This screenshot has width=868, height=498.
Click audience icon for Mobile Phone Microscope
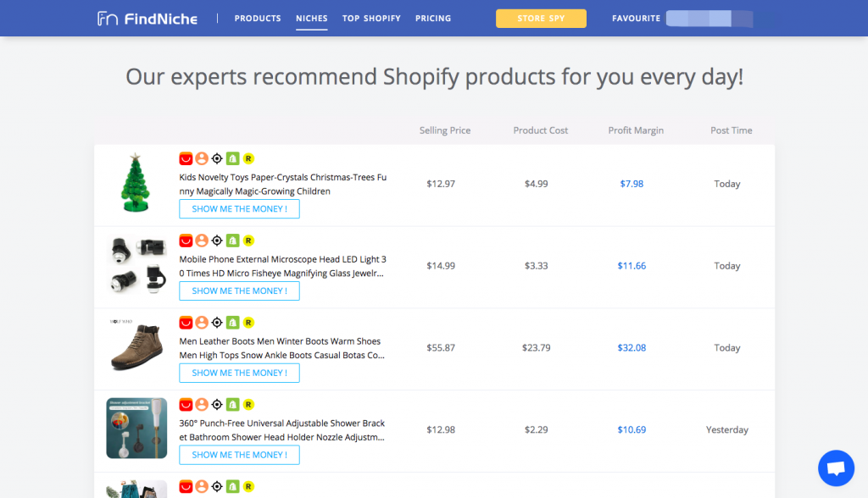coord(202,241)
